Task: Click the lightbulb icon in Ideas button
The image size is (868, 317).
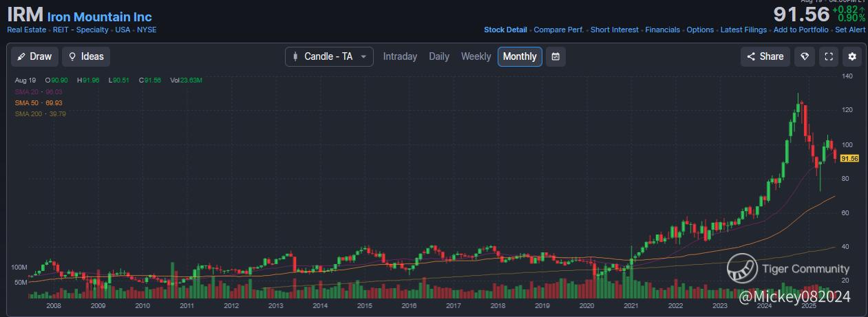Action: click(72, 56)
